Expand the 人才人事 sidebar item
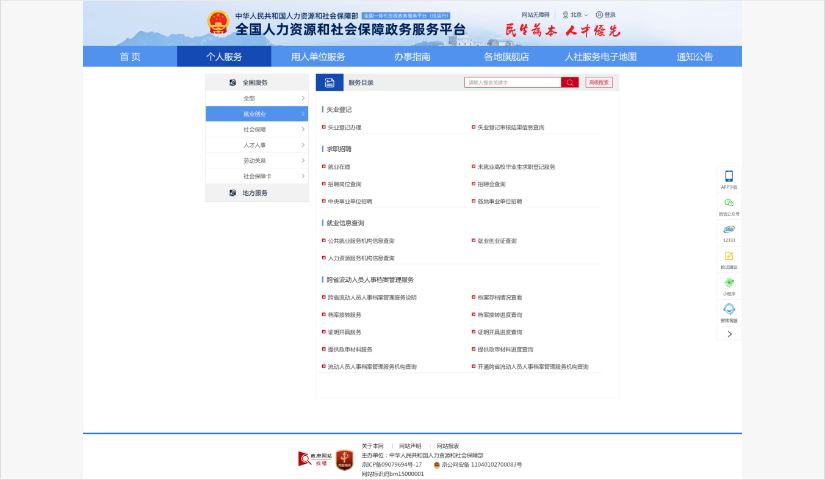The height and width of the screenshot is (480, 825). tap(303, 145)
